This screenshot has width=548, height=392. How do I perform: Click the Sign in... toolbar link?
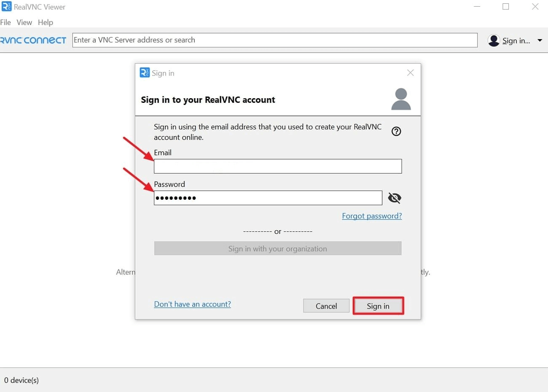[516, 41]
